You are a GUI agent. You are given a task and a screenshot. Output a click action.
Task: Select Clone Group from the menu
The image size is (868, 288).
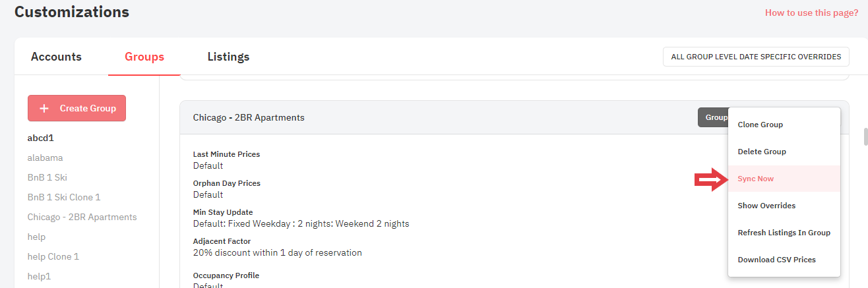coord(760,125)
